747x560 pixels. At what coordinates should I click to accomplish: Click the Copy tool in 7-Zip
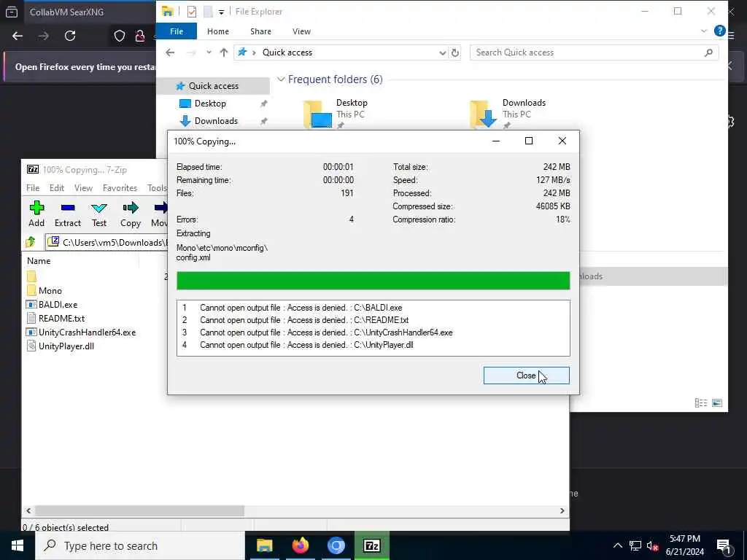point(130,214)
